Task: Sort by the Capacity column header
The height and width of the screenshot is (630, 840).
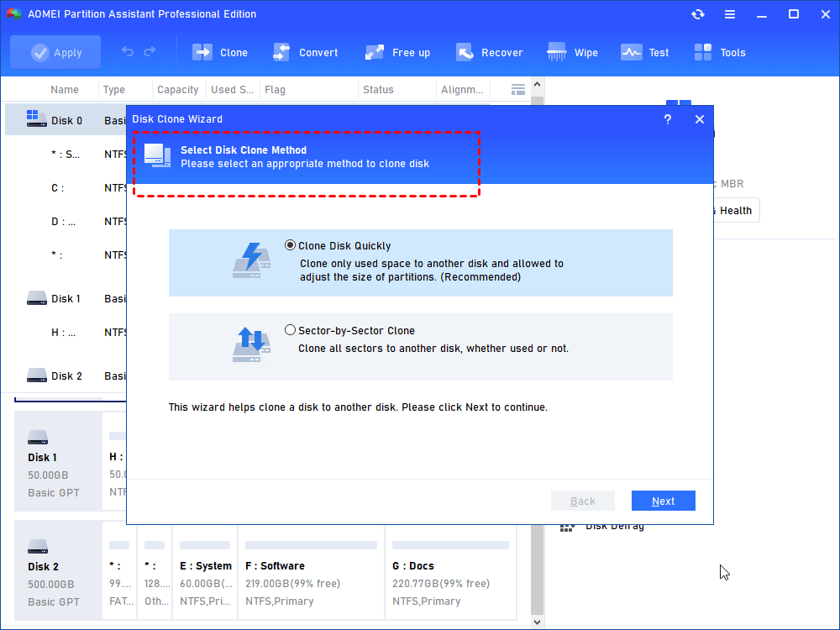Action: click(178, 90)
